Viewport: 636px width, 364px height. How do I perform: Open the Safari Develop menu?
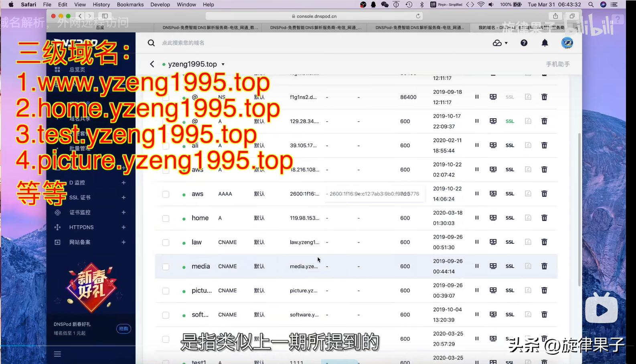tap(160, 4)
